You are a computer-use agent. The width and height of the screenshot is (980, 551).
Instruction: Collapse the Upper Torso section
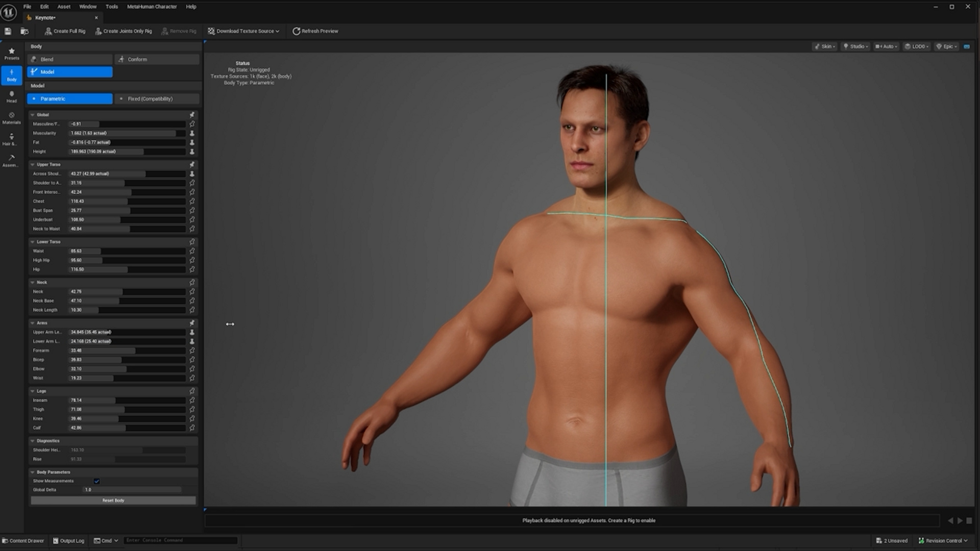point(32,164)
